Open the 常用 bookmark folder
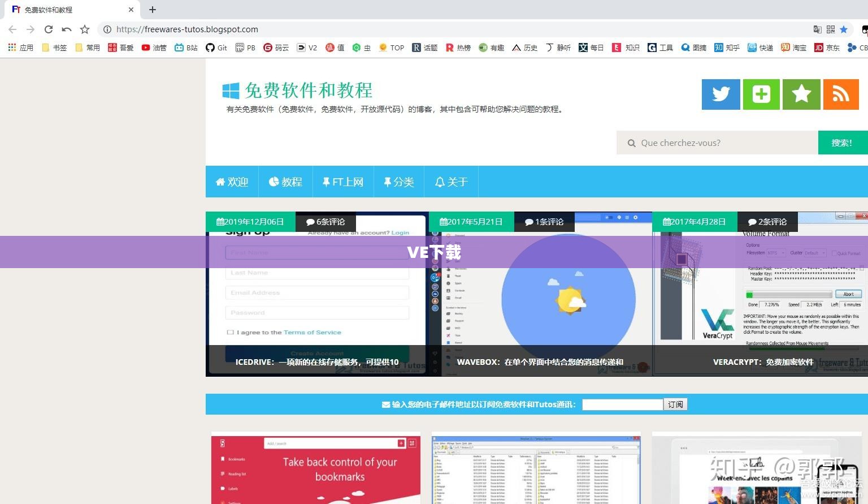 click(88, 48)
